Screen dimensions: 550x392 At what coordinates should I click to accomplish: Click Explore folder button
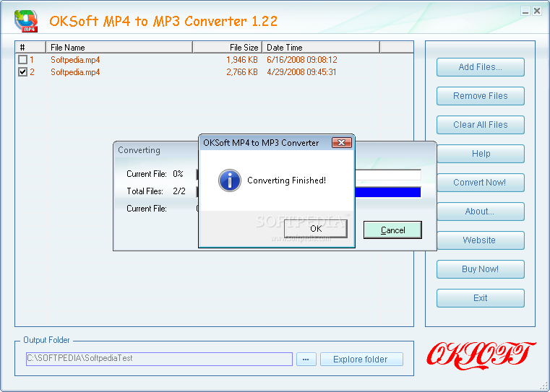361,359
